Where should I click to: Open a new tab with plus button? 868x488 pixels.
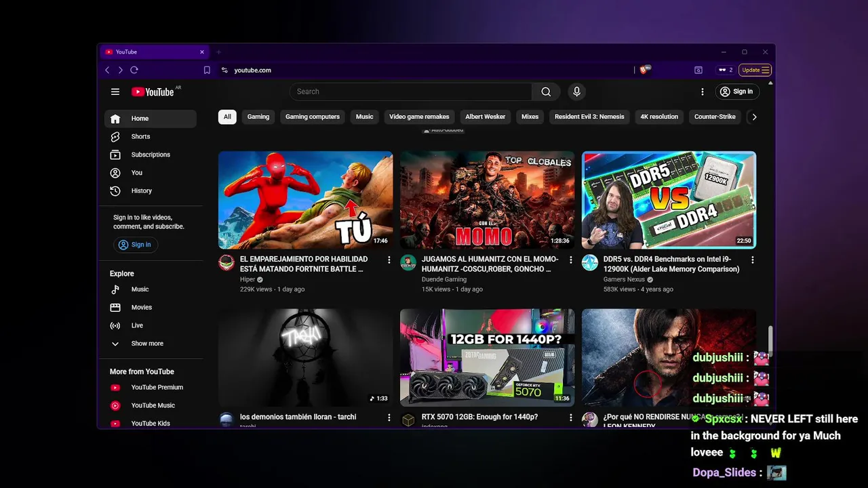point(218,52)
